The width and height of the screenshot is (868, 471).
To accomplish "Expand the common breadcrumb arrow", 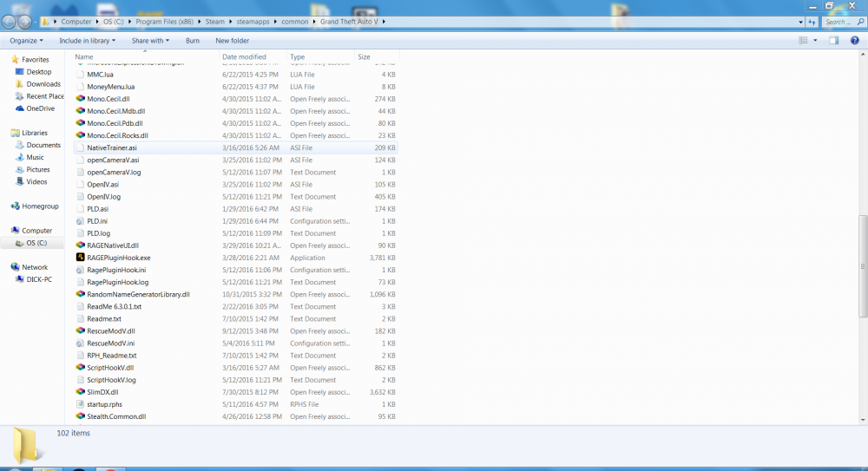I will 314,22.
